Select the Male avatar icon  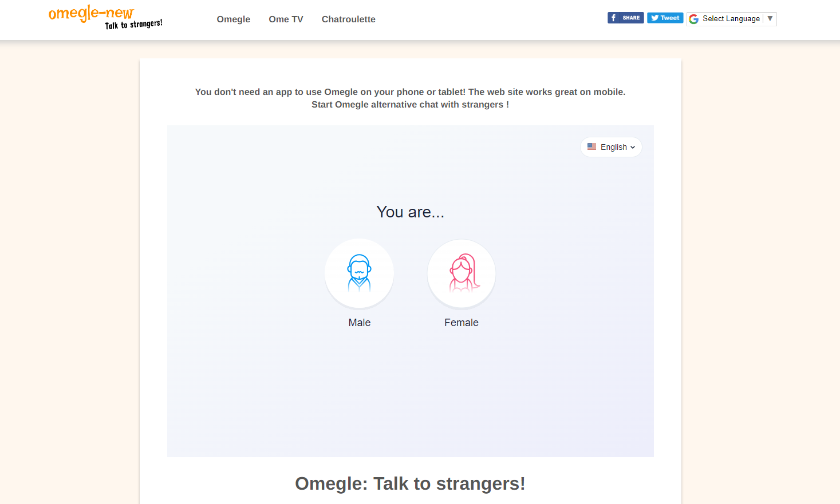[359, 273]
